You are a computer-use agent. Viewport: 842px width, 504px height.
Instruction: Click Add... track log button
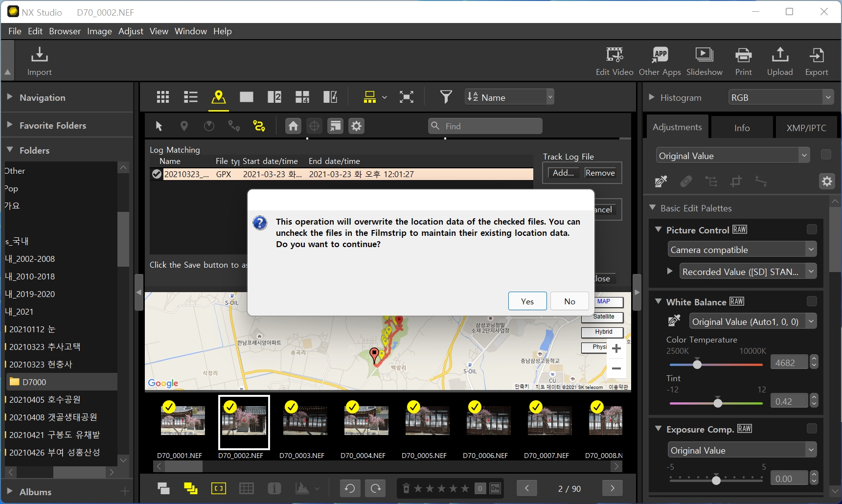tap(563, 173)
